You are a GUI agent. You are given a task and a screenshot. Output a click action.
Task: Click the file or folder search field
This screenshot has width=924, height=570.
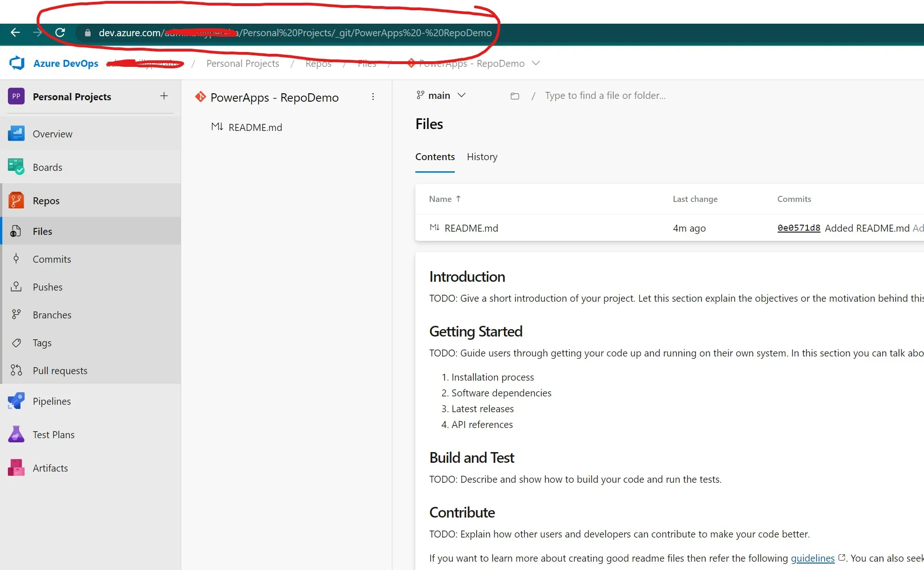click(x=604, y=95)
